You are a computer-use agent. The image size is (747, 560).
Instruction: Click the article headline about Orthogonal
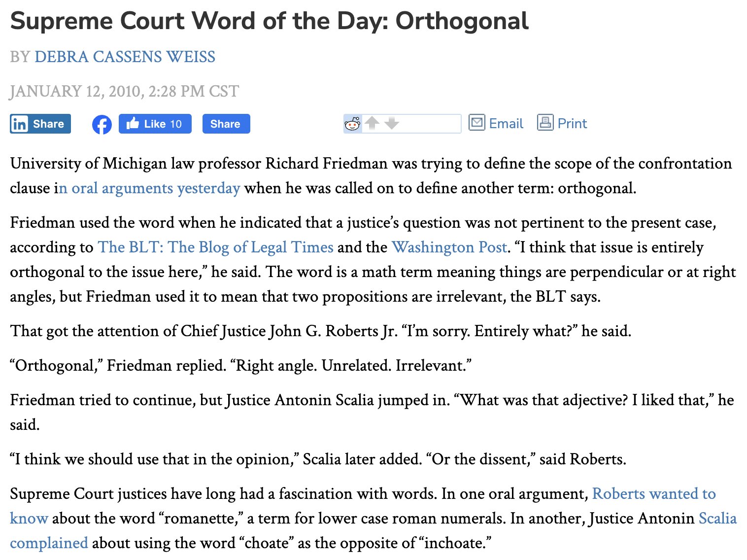pos(270,21)
